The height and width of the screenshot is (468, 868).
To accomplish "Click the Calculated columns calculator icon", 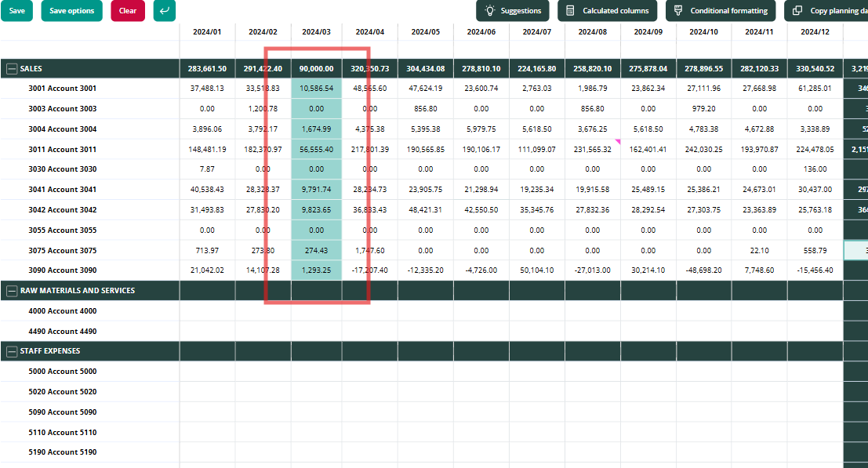I will click(570, 10).
